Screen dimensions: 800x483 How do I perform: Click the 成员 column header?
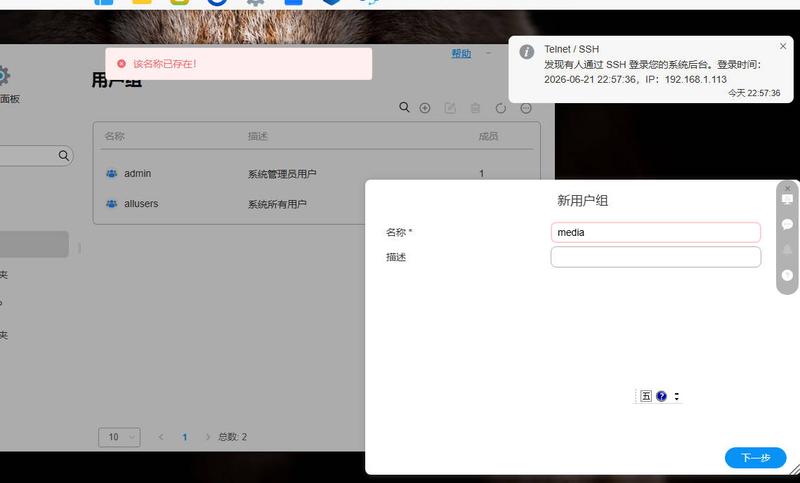click(x=488, y=136)
